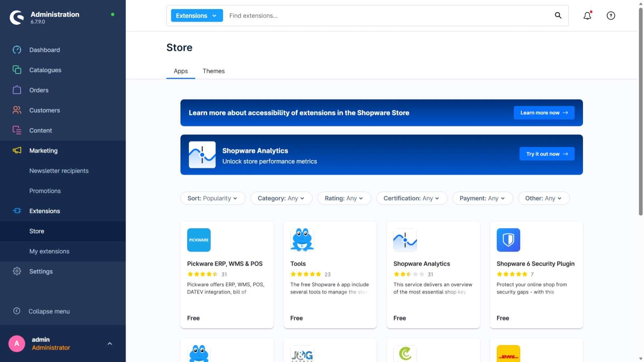Open the Sort: Popularity dropdown

pos(213,198)
